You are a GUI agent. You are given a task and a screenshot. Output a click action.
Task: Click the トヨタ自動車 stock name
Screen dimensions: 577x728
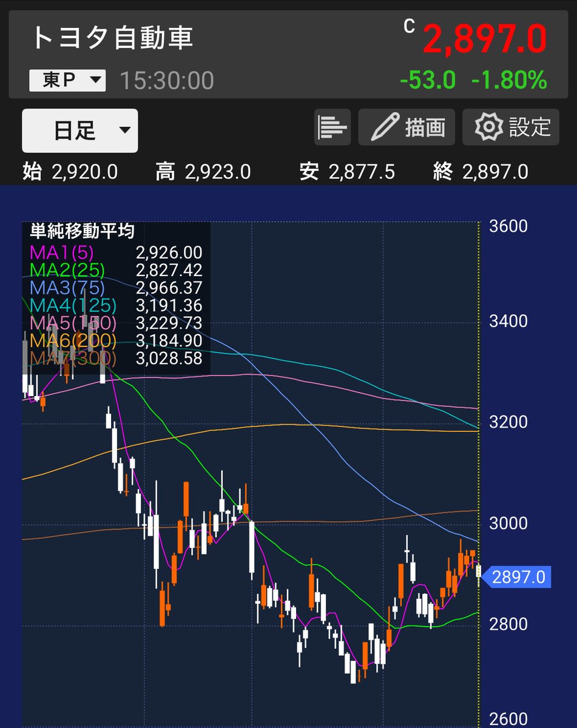pyautogui.click(x=112, y=38)
